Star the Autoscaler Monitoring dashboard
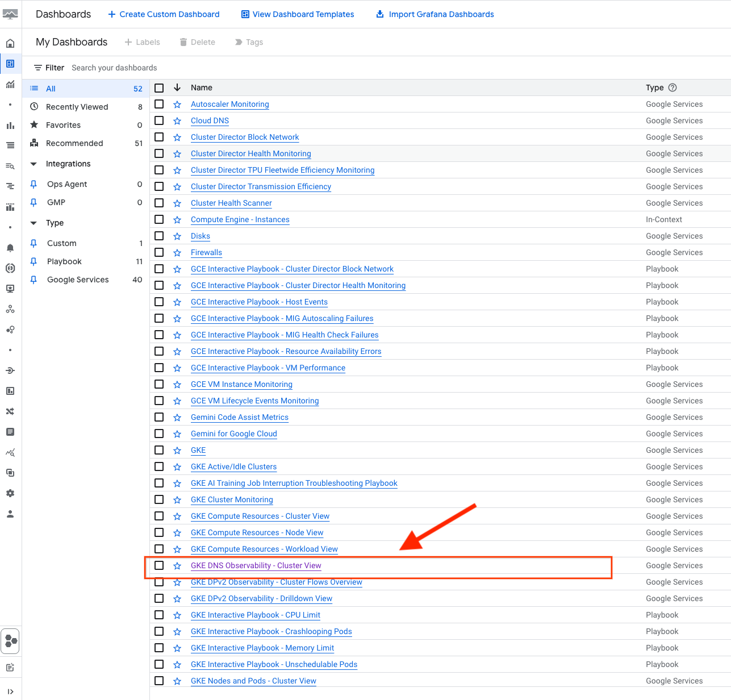The width and height of the screenshot is (731, 700). [x=177, y=105]
